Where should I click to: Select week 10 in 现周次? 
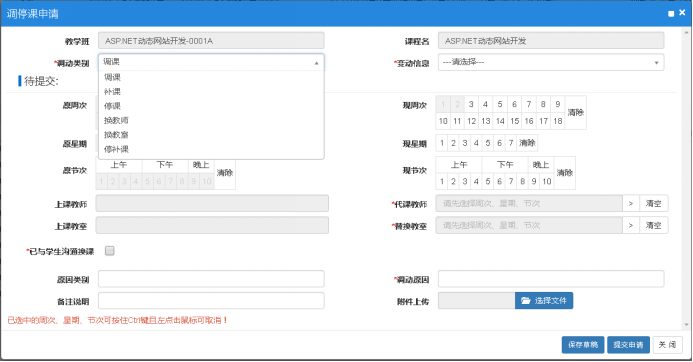click(443, 121)
